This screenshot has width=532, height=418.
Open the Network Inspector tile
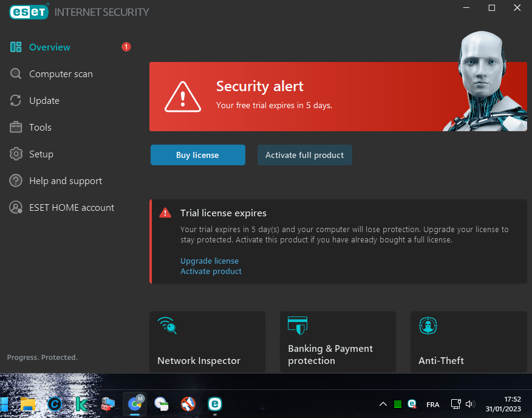(207, 341)
